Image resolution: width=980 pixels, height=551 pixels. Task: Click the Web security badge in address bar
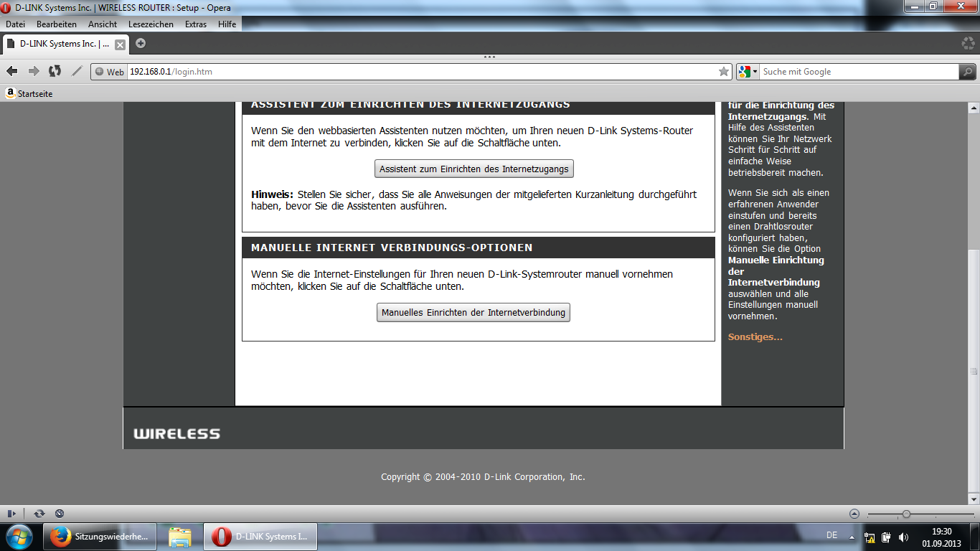point(109,72)
